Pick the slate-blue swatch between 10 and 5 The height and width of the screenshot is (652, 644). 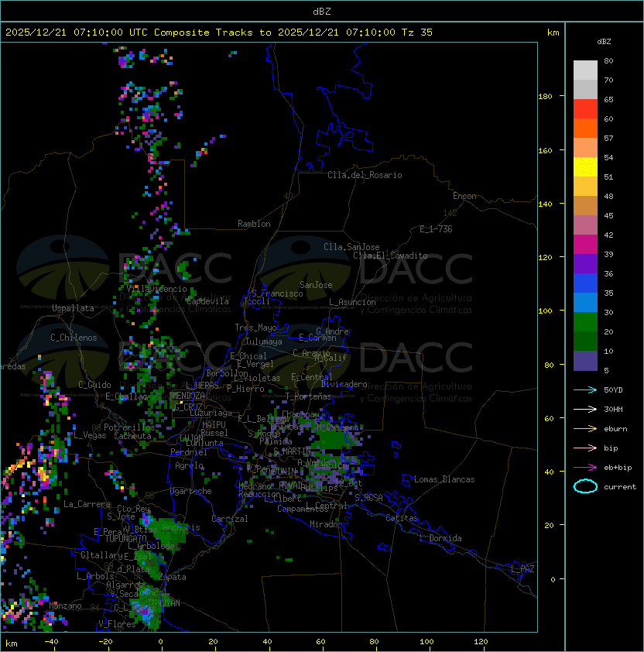pyautogui.click(x=585, y=361)
